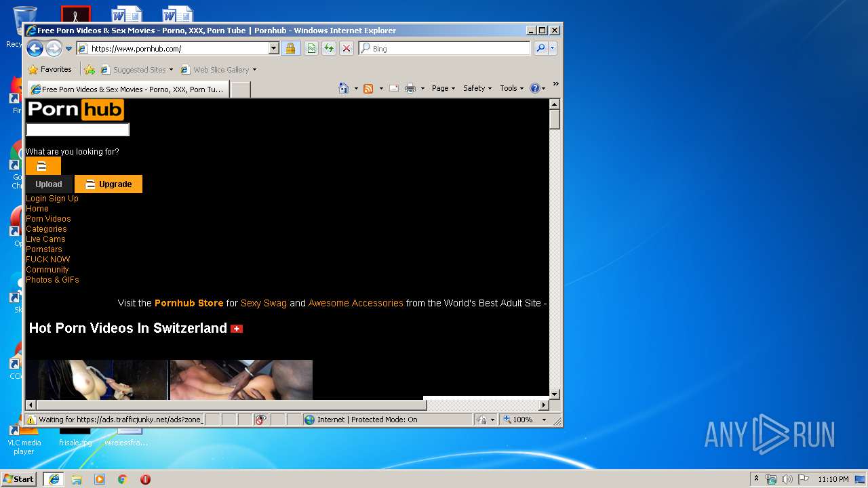Click the search magnifier button
This screenshot has height=488, width=868.
[540, 49]
